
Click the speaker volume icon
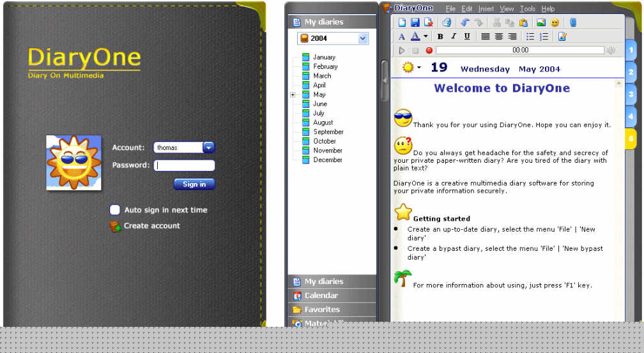(x=611, y=50)
